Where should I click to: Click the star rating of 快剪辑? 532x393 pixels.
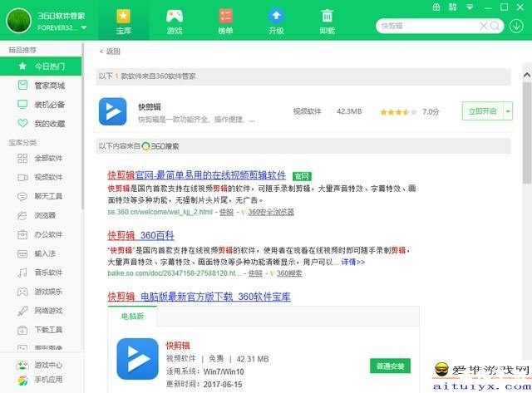coord(398,112)
